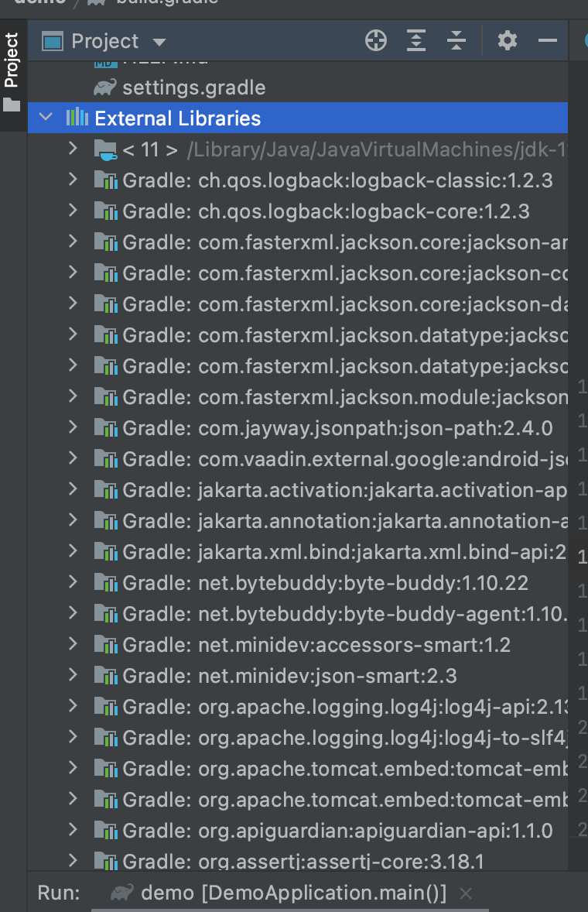
Task: Click the Expand All icon in Project toolbar
Action: pyautogui.click(x=416, y=41)
